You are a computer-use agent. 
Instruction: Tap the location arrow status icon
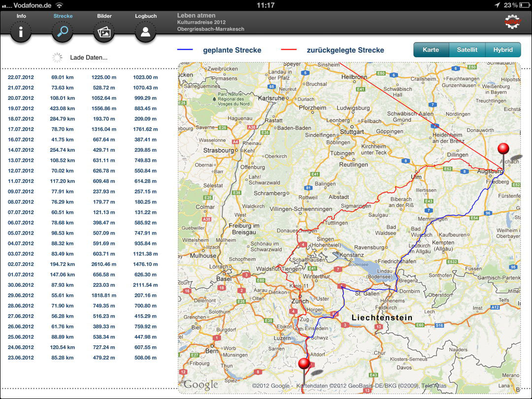pyautogui.click(x=497, y=5)
